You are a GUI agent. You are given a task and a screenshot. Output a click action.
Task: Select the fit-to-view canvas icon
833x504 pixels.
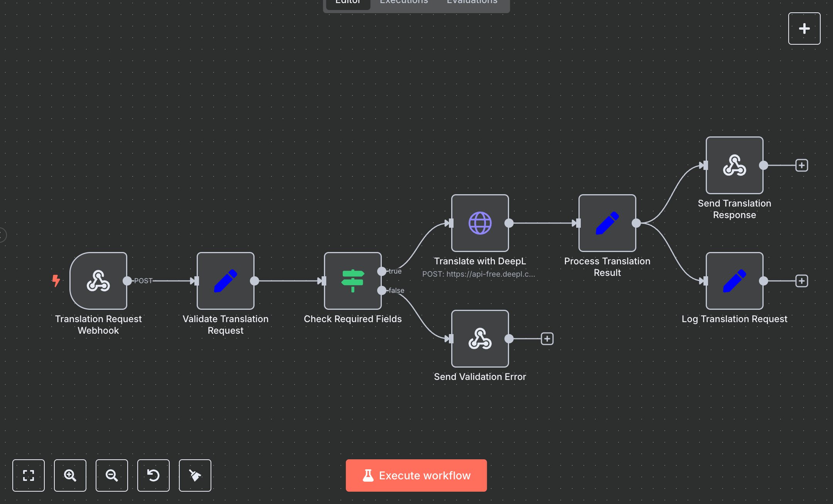point(29,475)
